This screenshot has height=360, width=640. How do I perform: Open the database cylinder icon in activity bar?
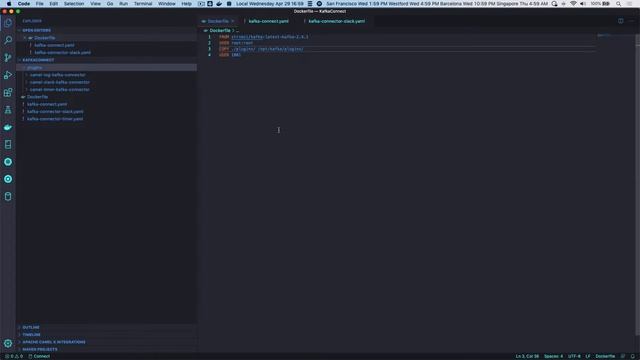point(8,196)
